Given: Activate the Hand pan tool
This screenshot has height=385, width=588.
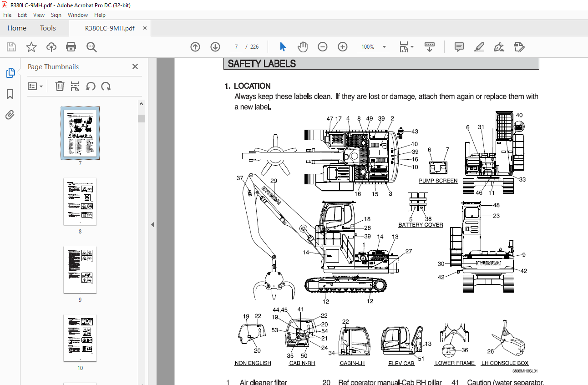Looking at the screenshot, I should (303, 47).
